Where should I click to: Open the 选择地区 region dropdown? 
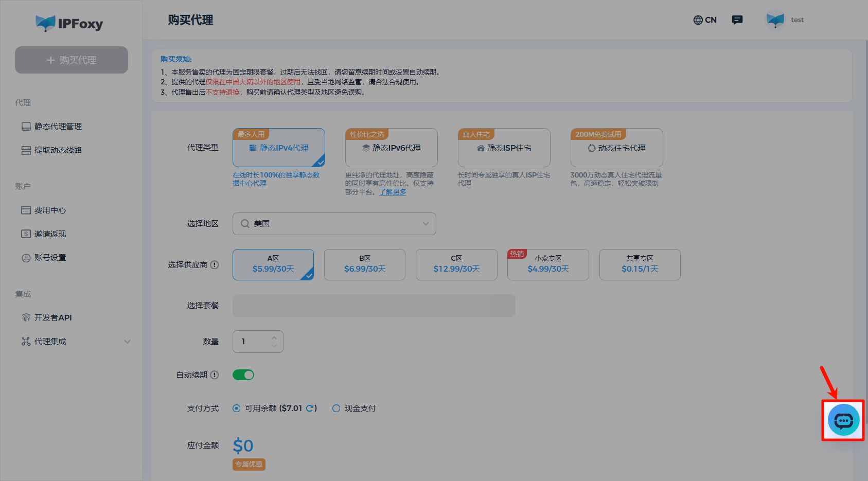334,224
